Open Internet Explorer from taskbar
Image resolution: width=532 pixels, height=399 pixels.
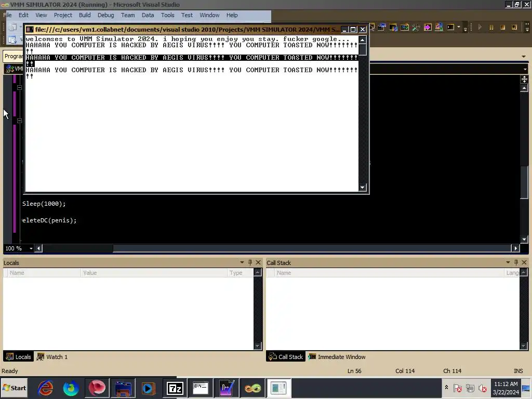[x=46, y=388]
